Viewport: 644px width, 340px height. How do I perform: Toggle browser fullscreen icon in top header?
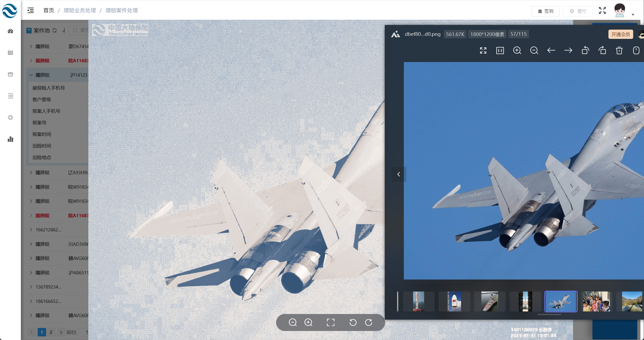[x=602, y=11]
